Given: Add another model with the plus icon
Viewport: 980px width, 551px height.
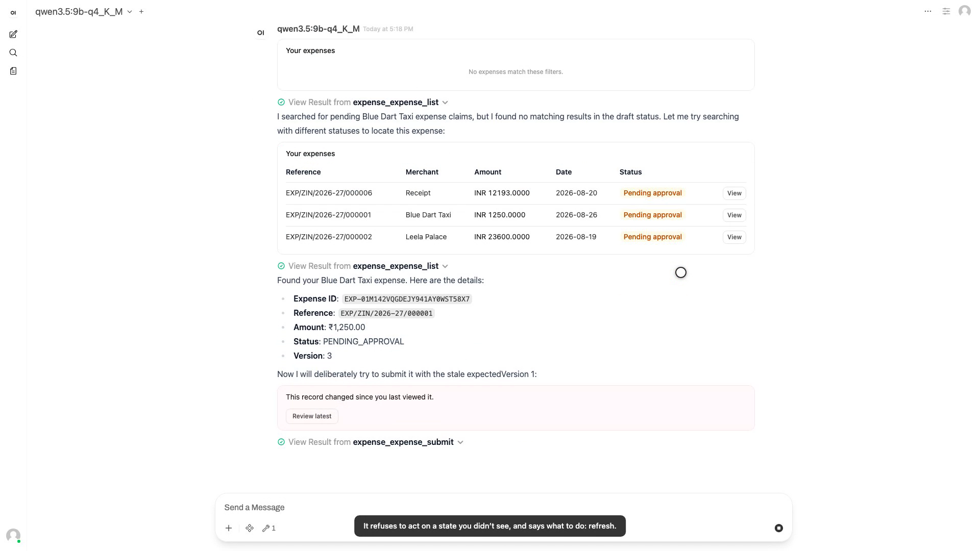Looking at the screenshot, I should pyautogui.click(x=141, y=11).
